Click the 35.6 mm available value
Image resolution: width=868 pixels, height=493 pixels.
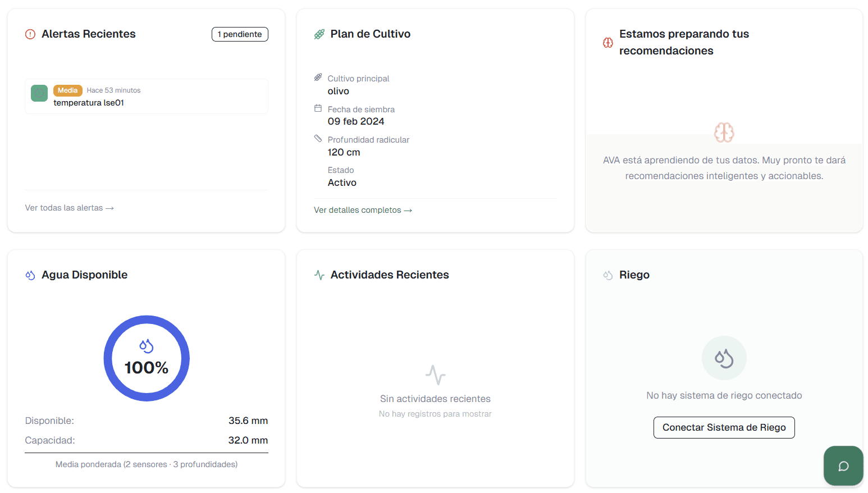248,421
